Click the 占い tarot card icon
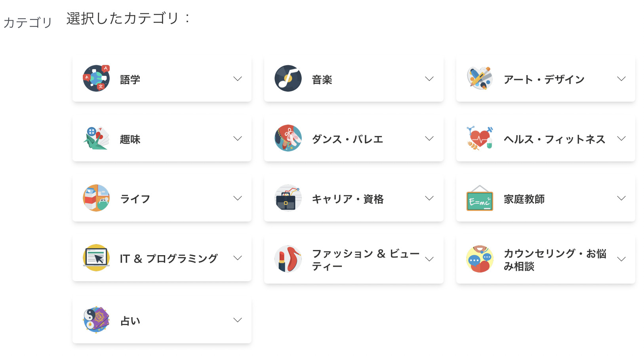Viewport: 644px width, 356px height. pyautogui.click(x=96, y=320)
